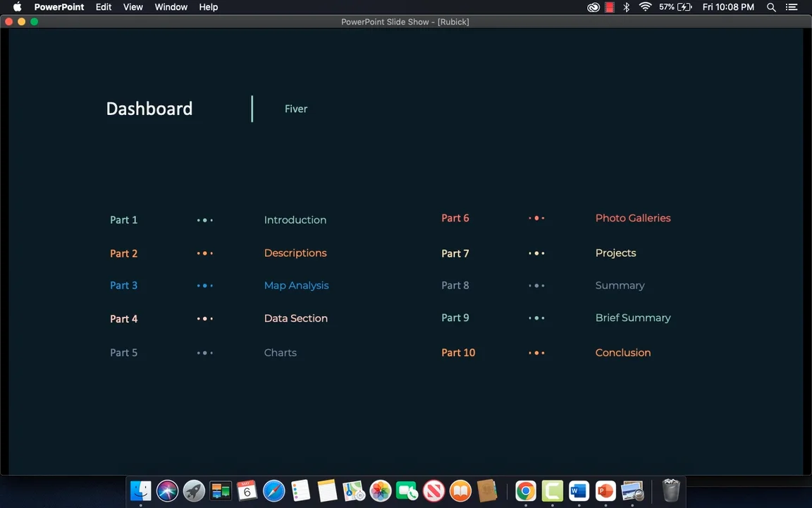Click the dots beside Part 1
This screenshot has width=812, height=508.
[x=204, y=220]
